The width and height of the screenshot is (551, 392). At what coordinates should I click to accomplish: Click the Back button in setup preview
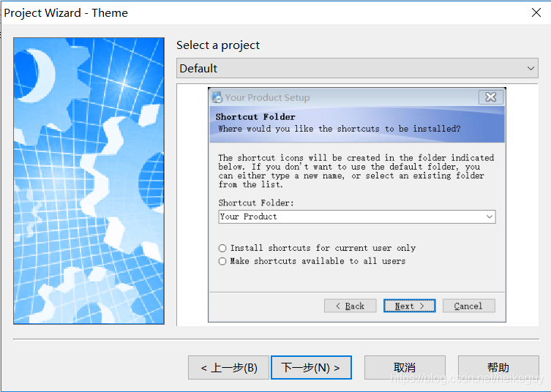(351, 306)
